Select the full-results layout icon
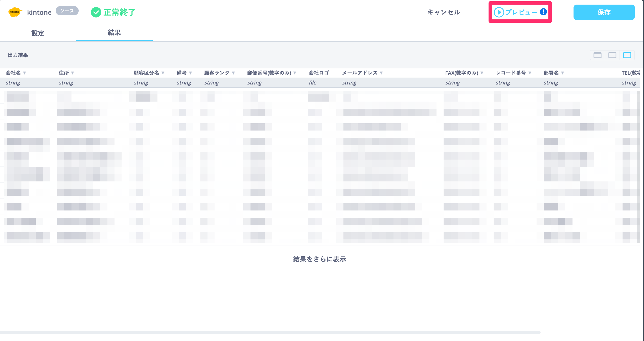The height and width of the screenshot is (341, 644). 627,55
